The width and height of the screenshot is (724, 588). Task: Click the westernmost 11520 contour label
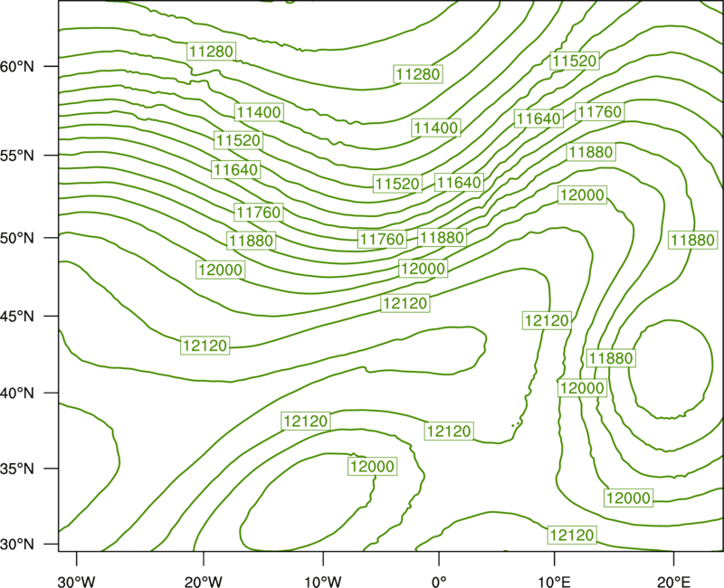click(x=238, y=140)
